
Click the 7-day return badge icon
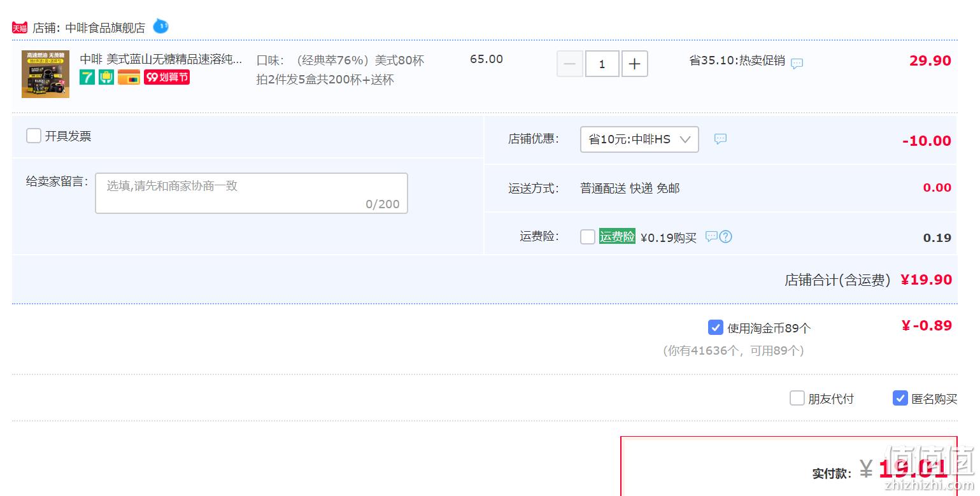tap(87, 77)
